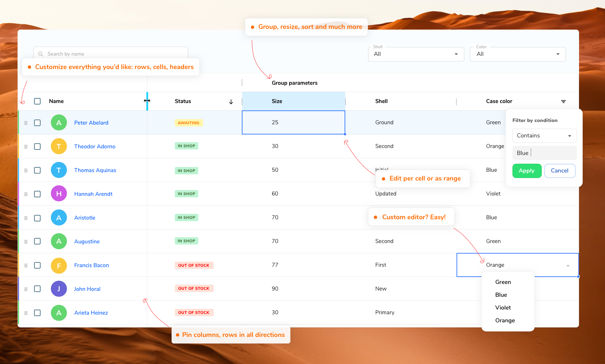Click the Blue text field in the filter popup
Image resolution: width=605 pixels, height=364 pixels.
pos(544,153)
